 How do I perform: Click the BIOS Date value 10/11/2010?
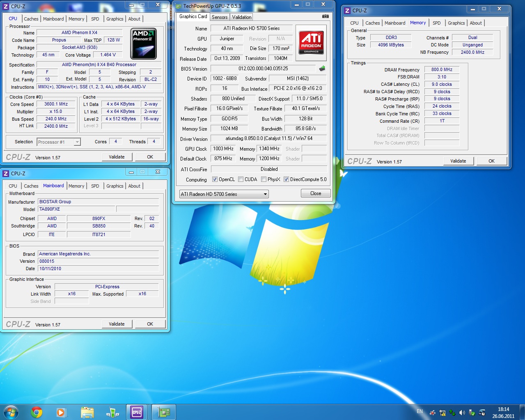[98, 269]
